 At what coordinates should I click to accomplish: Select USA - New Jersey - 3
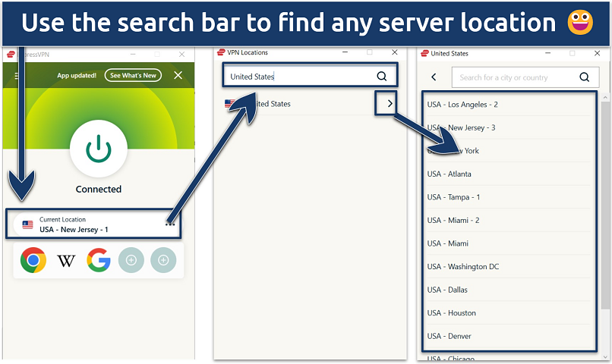point(509,127)
